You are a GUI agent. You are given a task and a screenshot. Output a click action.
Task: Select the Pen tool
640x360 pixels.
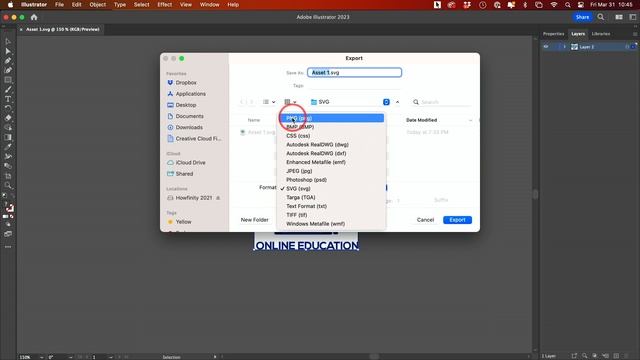(x=8, y=61)
